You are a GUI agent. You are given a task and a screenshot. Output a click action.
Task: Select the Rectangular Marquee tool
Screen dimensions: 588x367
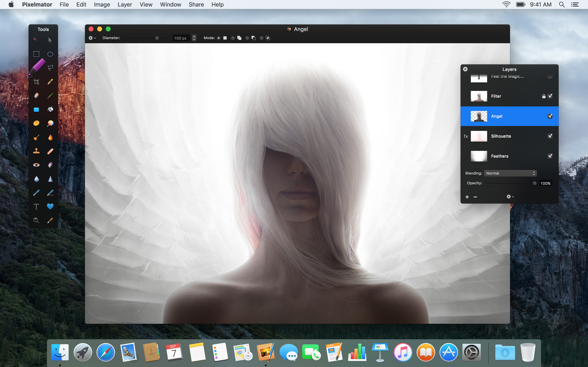[x=36, y=53]
